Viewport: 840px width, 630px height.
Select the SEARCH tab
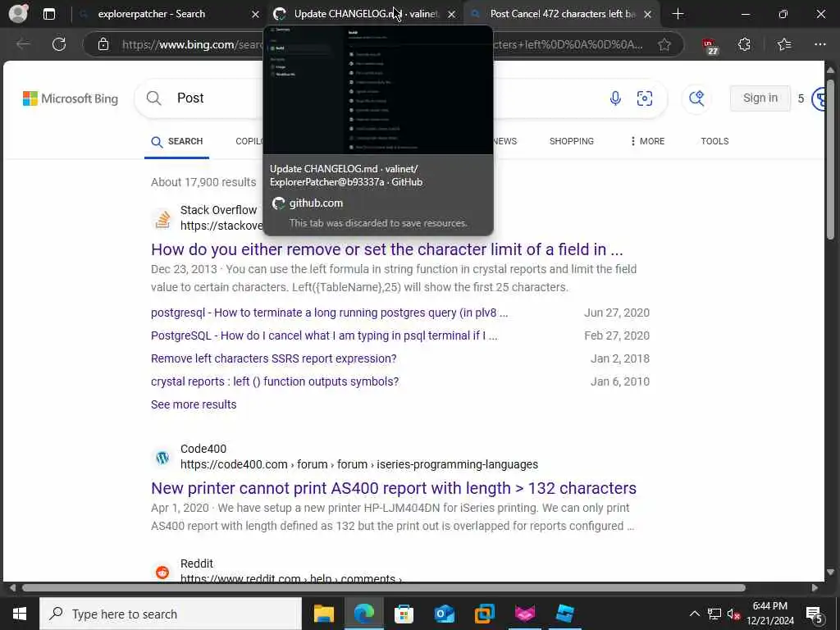(177, 141)
